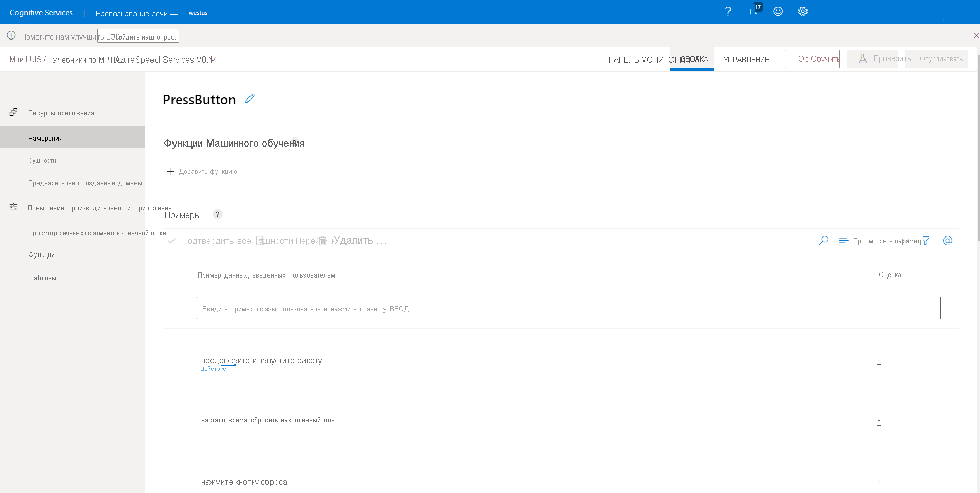980x493 pixels.
Task: Click the search magnifier in examples toolbar
Action: tap(823, 240)
